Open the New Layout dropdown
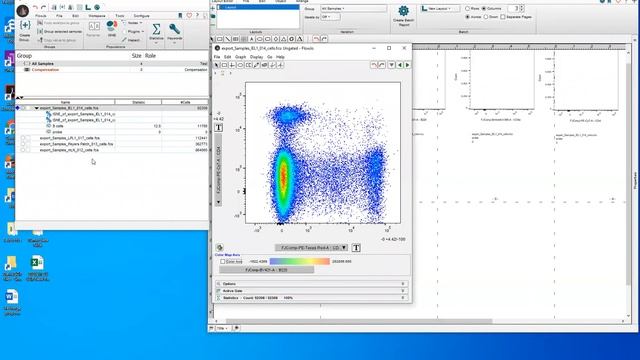 440,8
